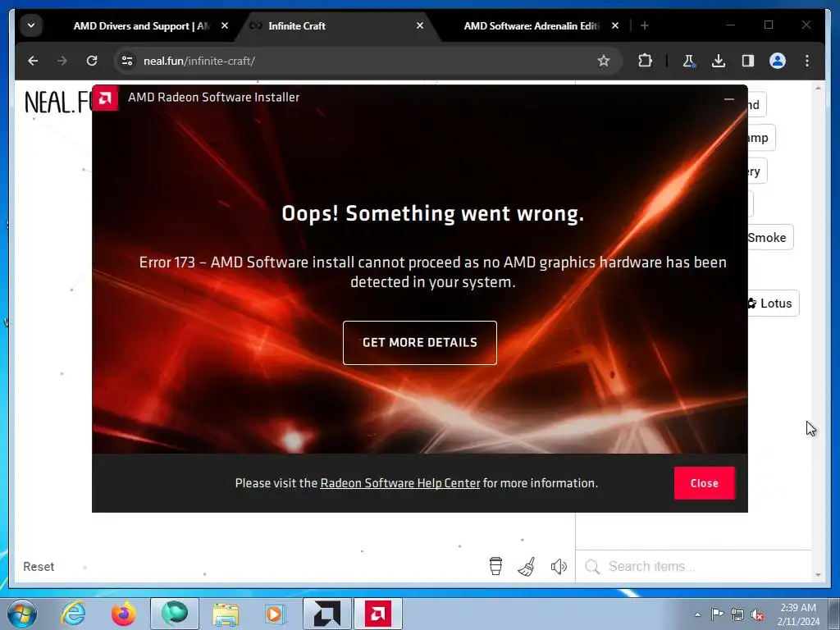Show browser downloads
This screenshot has width=840, height=630.
tap(719, 61)
